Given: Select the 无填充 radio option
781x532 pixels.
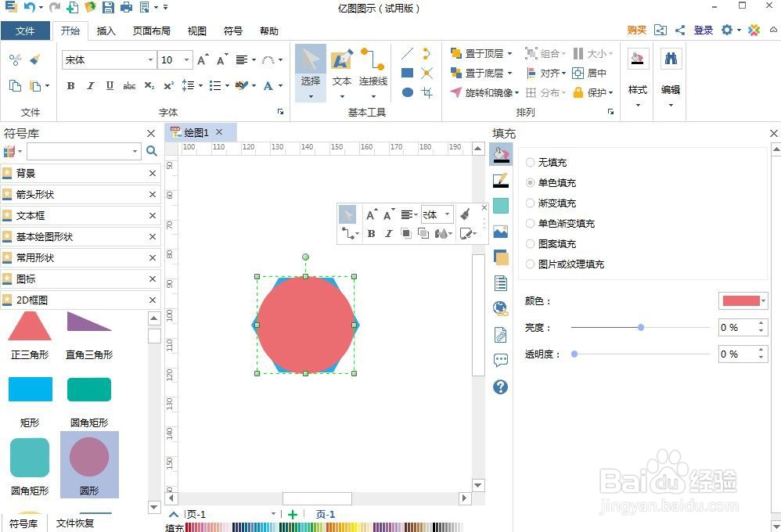Looking at the screenshot, I should point(531,162).
